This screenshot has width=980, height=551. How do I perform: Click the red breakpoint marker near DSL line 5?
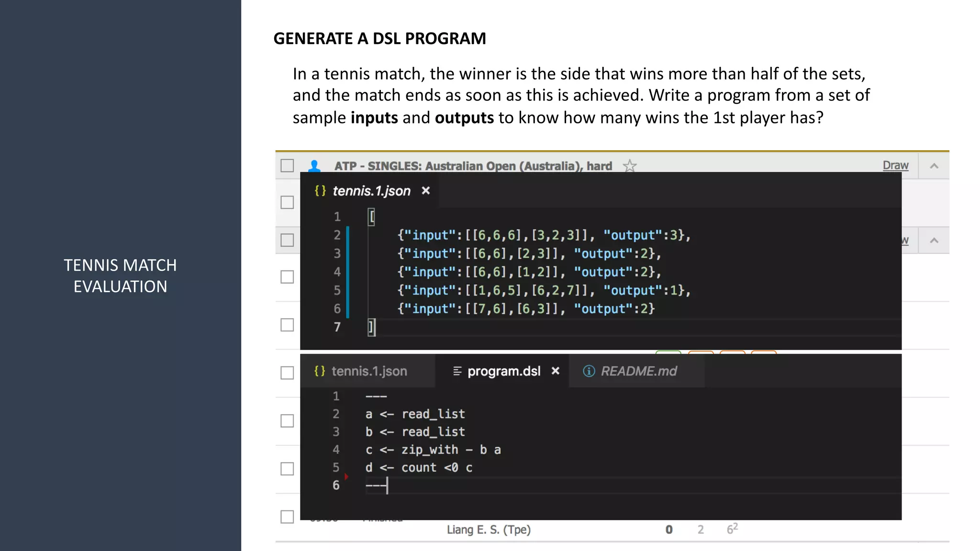(346, 476)
